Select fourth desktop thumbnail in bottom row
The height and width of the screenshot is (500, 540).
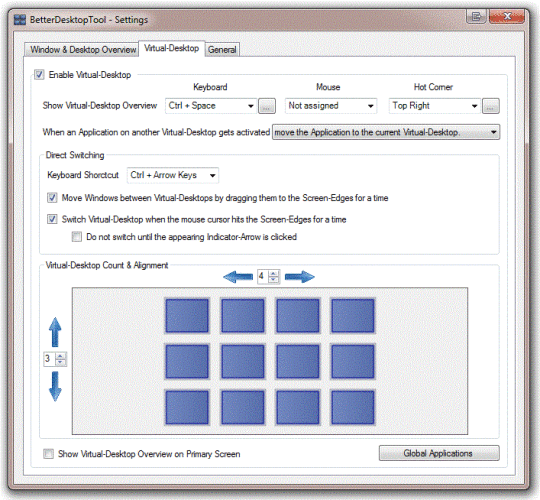pos(353,407)
